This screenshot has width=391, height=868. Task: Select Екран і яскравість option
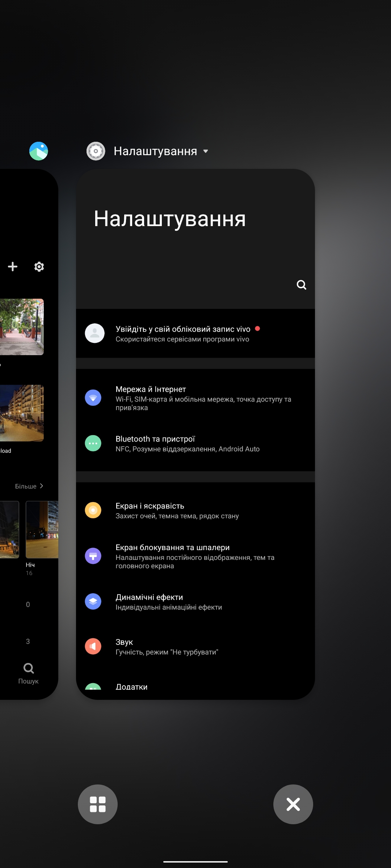coord(177,510)
